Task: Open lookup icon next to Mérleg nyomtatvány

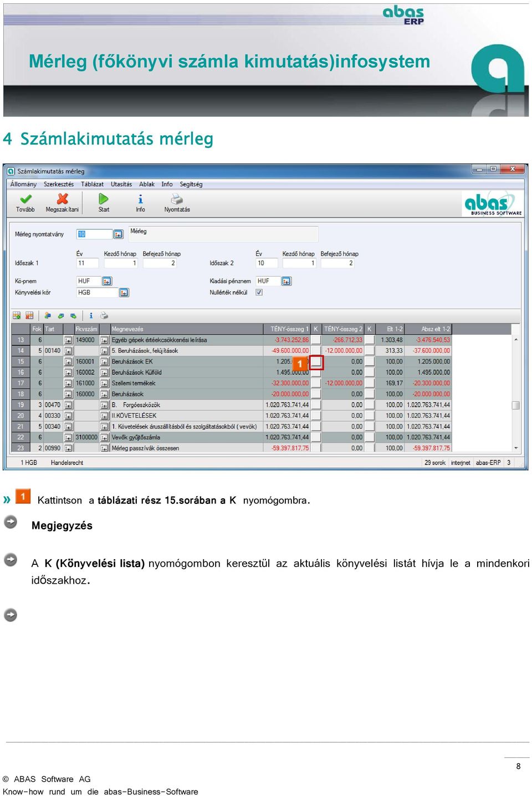Action: [x=118, y=234]
